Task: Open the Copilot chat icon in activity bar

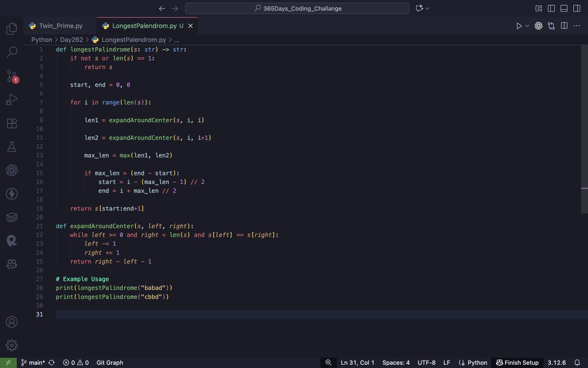Action: click(x=12, y=264)
